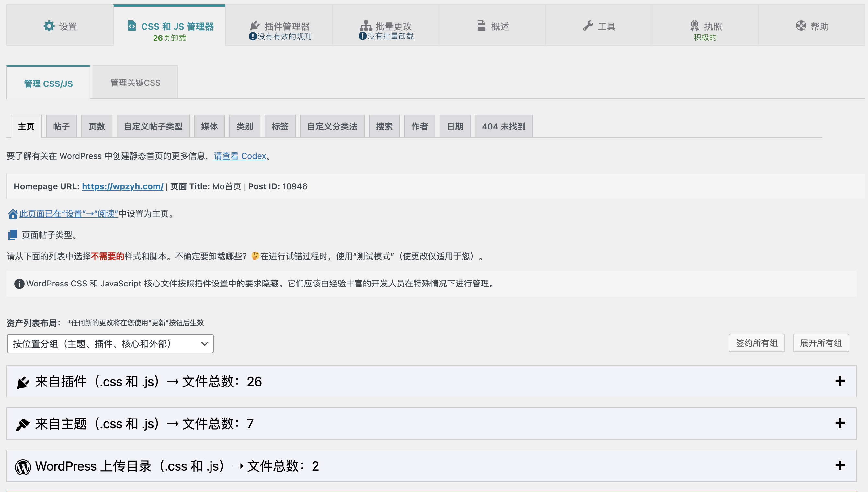Click the warning icon beside 没有有效的规则

[x=253, y=36]
